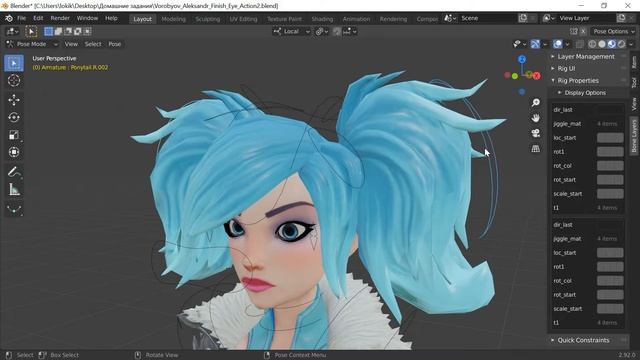640x360 pixels.
Task: Open the shading options dropdown arrow
Action: pyautogui.click(x=631, y=44)
